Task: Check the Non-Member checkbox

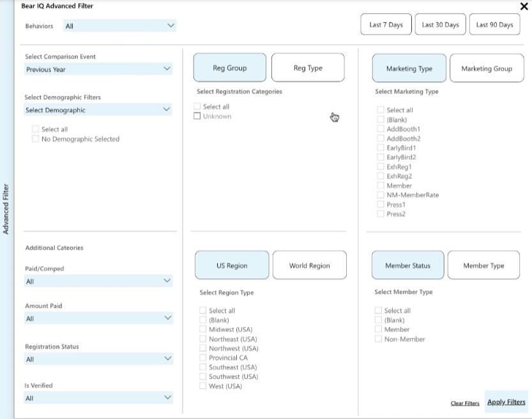Action: point(379,339)
